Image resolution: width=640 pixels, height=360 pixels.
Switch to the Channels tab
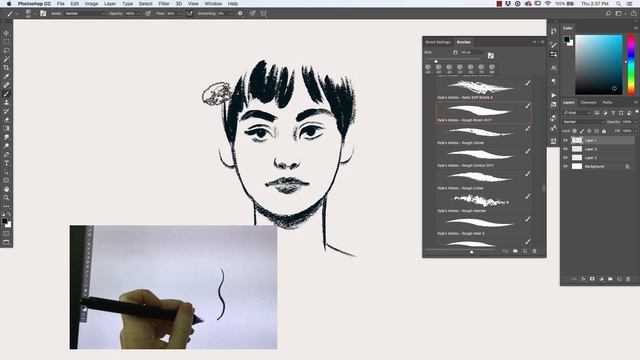click(588, 102)
